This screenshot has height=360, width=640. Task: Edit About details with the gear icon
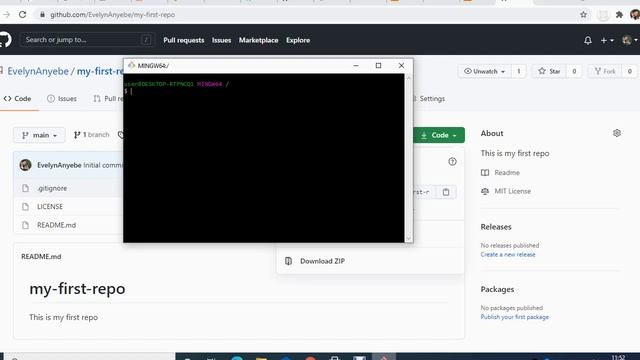[x=617, y=133]
